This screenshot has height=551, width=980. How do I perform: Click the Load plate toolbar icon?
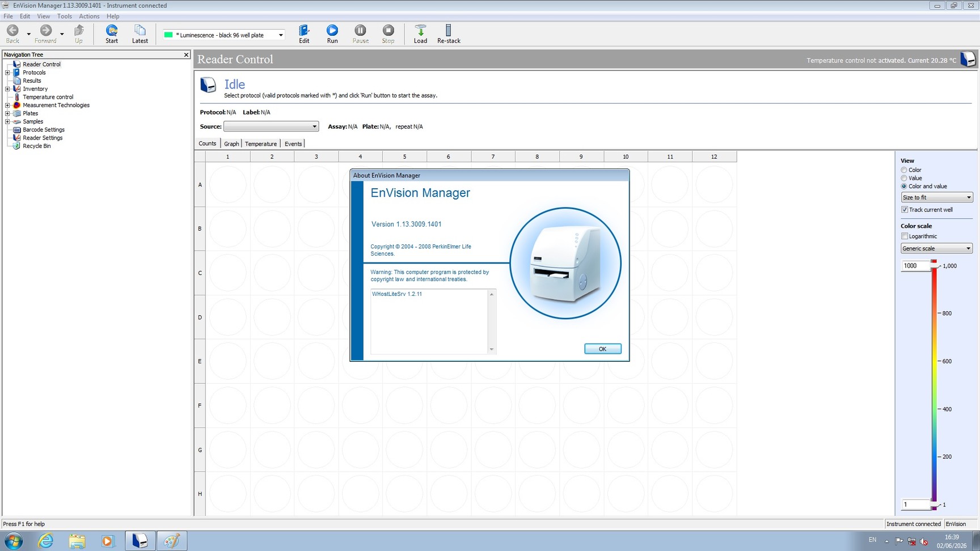click(x=420, y=33)
